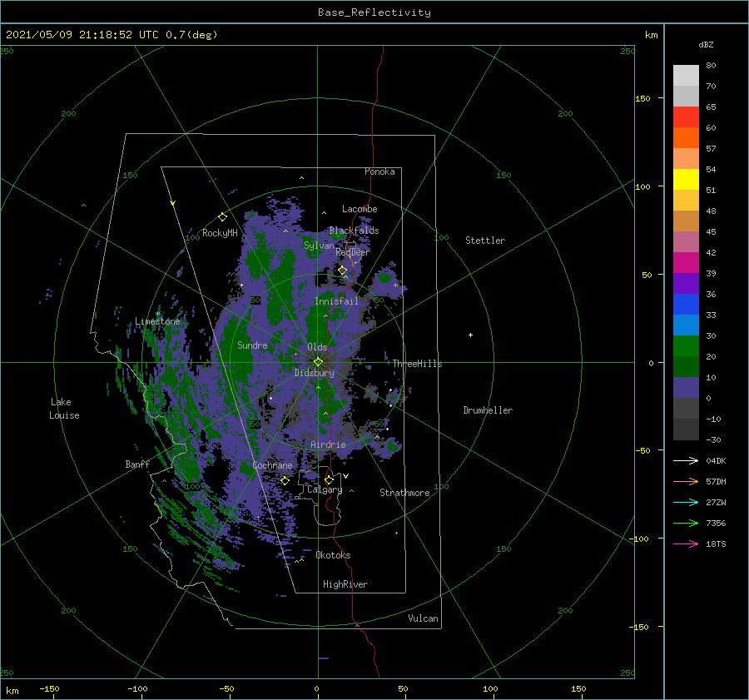The height and width of the screenshot is (700, 749).
Task: Select the light gray 80 dBZ swatch
Action: tap(686, 76)
